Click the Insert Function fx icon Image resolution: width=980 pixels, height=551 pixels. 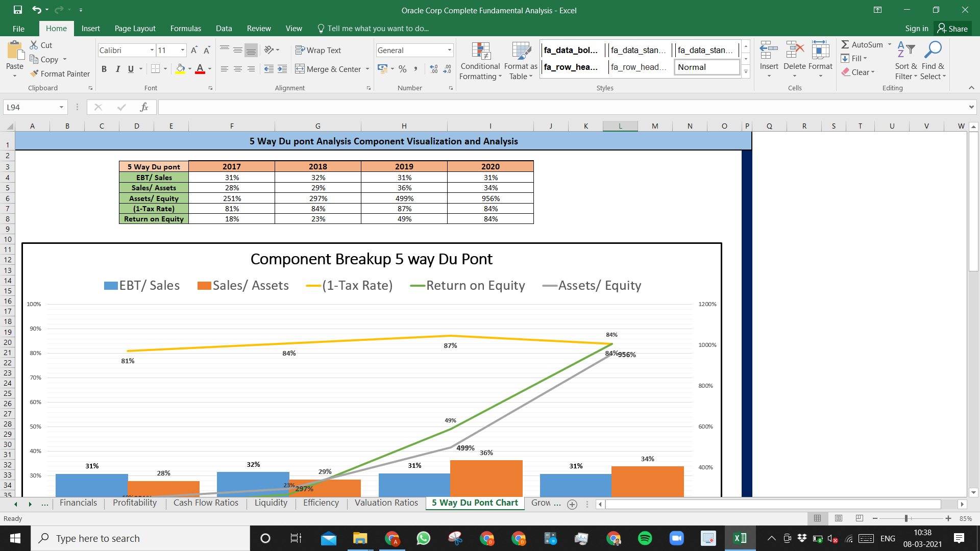coord(144,107)
